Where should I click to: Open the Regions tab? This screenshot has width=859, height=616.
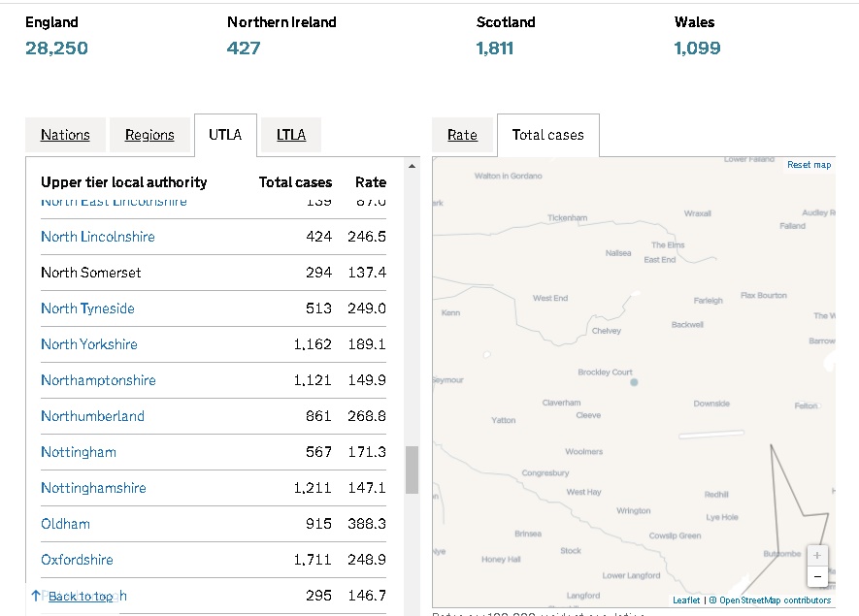tap(149, 135)
